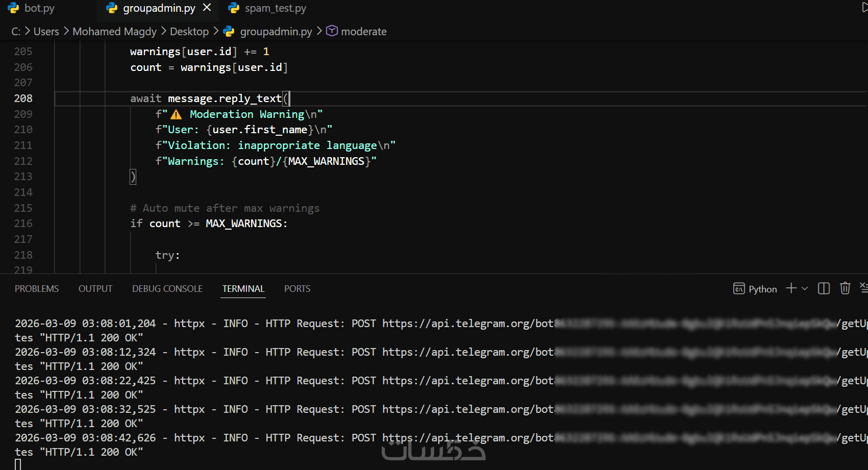868x470 pixels.
Task: Click the Run Python File icon
Action: [x=864, y=8]
